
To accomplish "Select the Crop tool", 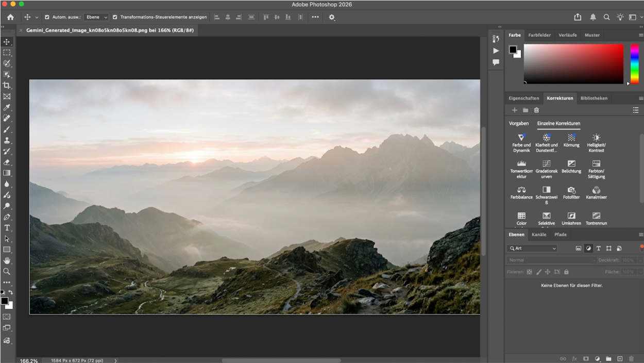I will tap(7, 86).
